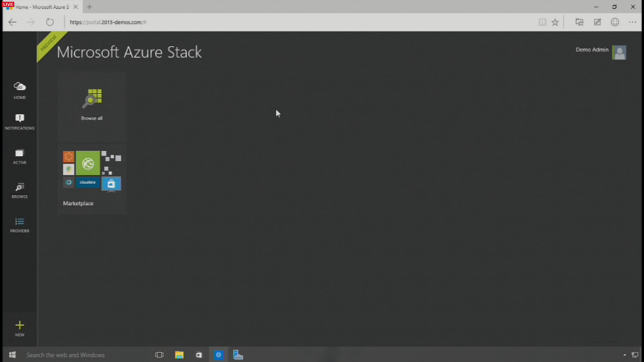The width and height of the screenshot is (644, 362).
Task: Open the Windows Start menu
Action: (x=13, y=354)
